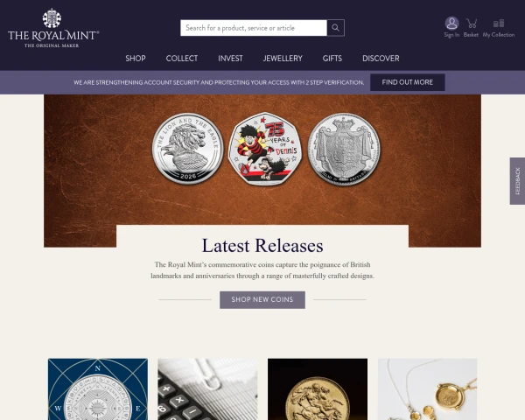This screenshot has height=420, width=525.
Task: Open the compass coin tile
Action: coord(98,389)
